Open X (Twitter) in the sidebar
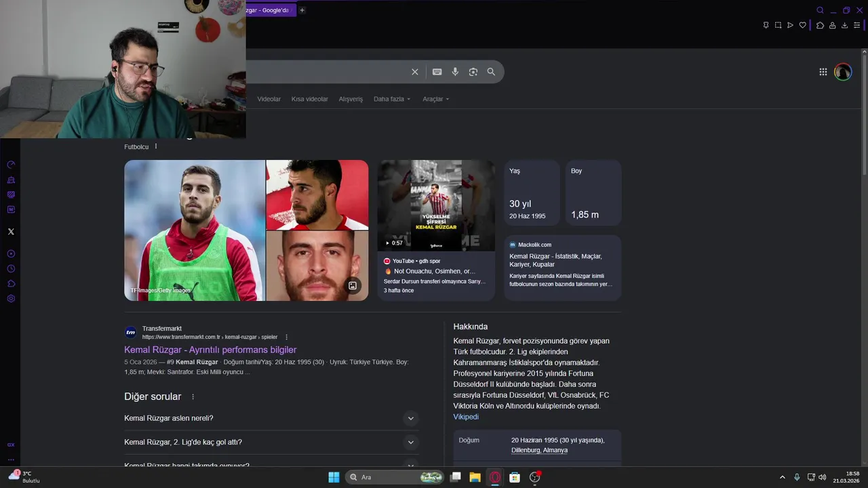Viewport: 868px width, 488px height. click(x=11, y=232)
